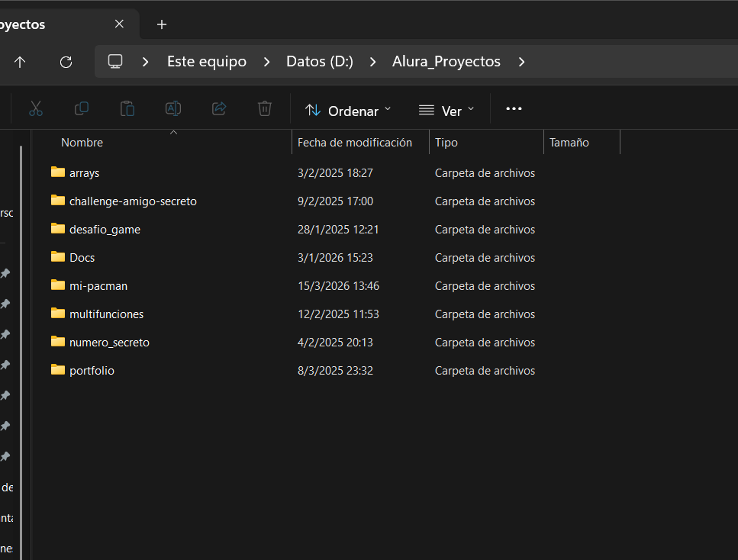Go up one folder level arrow

coord(20,62)
